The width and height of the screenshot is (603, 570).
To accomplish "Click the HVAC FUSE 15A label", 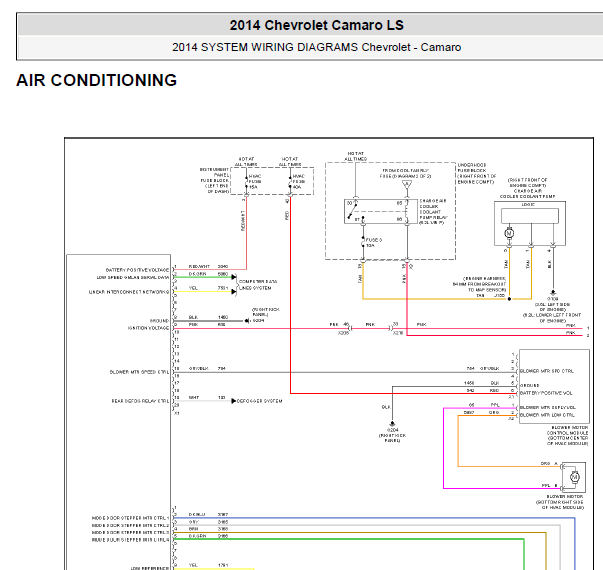I will 255,182.
